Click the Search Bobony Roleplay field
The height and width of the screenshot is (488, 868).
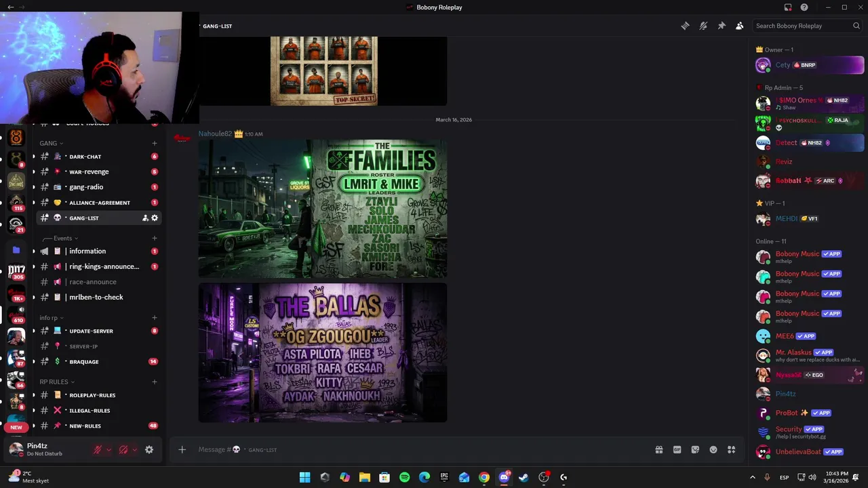[x=807, y=26]
